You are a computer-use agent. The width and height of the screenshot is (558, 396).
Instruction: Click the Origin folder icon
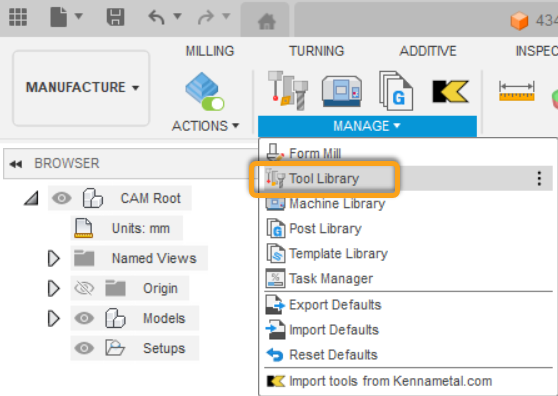click(x=115, y=288)
